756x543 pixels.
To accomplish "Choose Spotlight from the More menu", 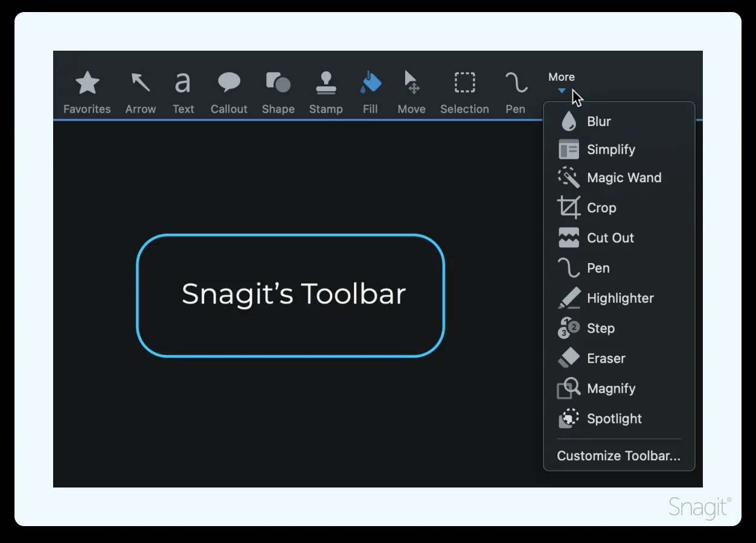I will (619, 419).
